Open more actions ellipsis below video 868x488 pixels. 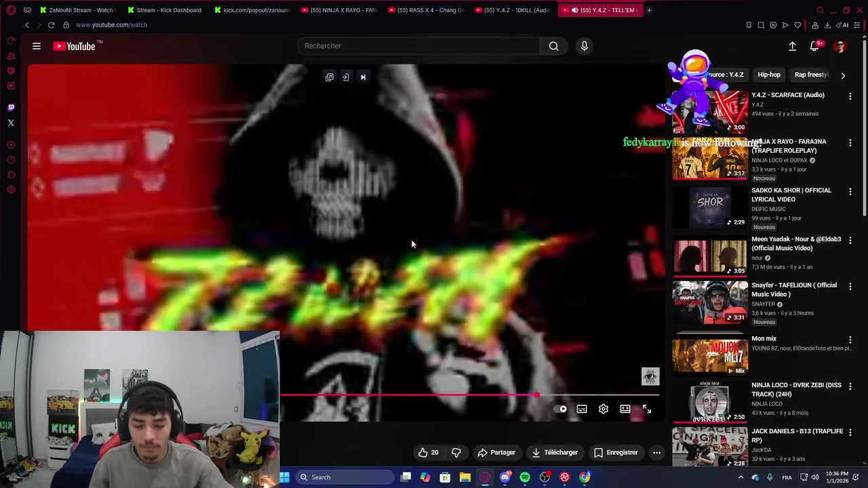656,452
